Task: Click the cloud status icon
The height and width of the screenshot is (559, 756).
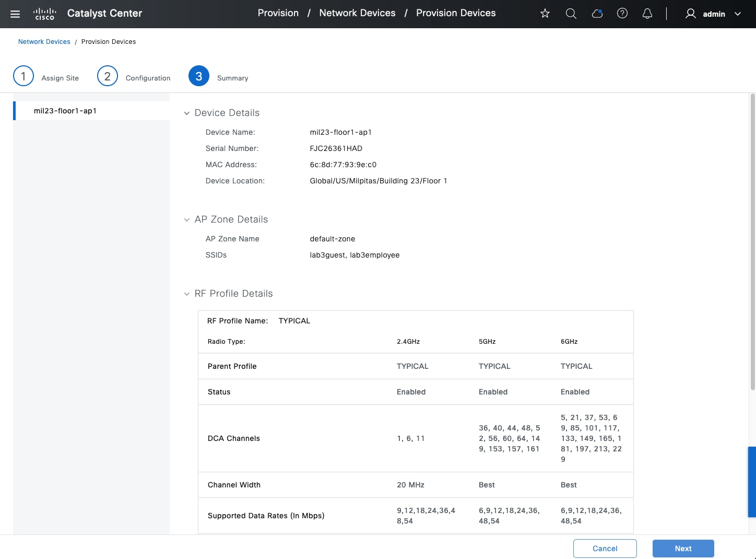Action: coord(597,14)
